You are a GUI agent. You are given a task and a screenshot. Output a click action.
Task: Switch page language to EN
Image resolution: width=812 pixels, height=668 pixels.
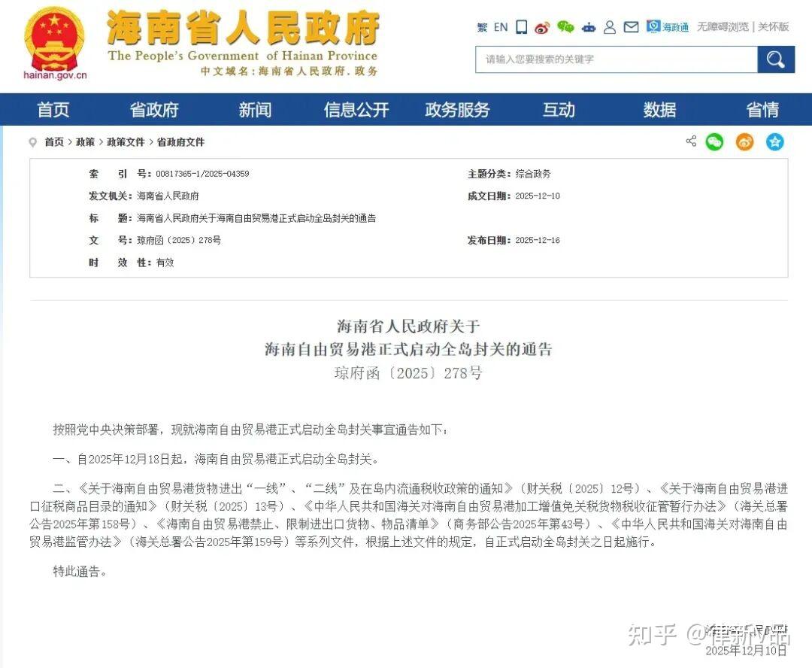500,27
